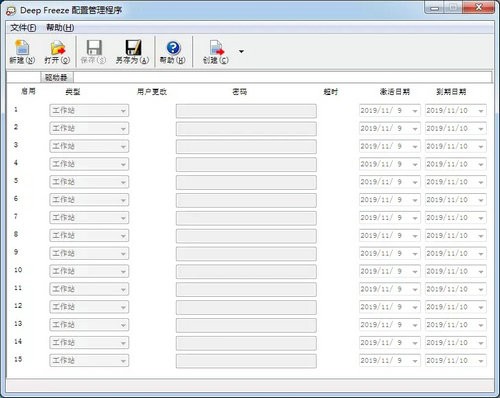Expand the arrow beside 创建(C) toolbar button
The width and height of the screenshot is (500, 398).
coord(241,51)
